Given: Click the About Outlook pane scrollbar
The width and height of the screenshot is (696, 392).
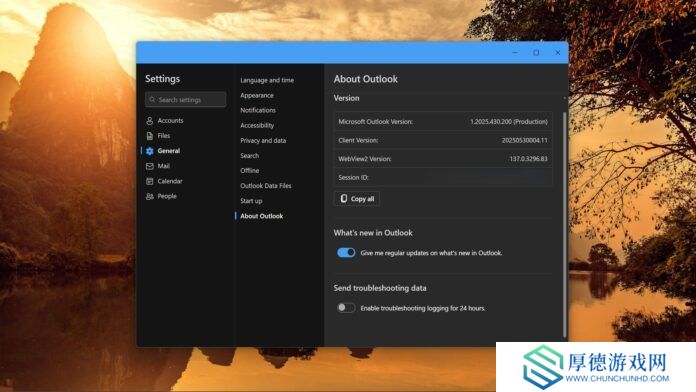Looking at the screenshot, I should coord(565,224).
